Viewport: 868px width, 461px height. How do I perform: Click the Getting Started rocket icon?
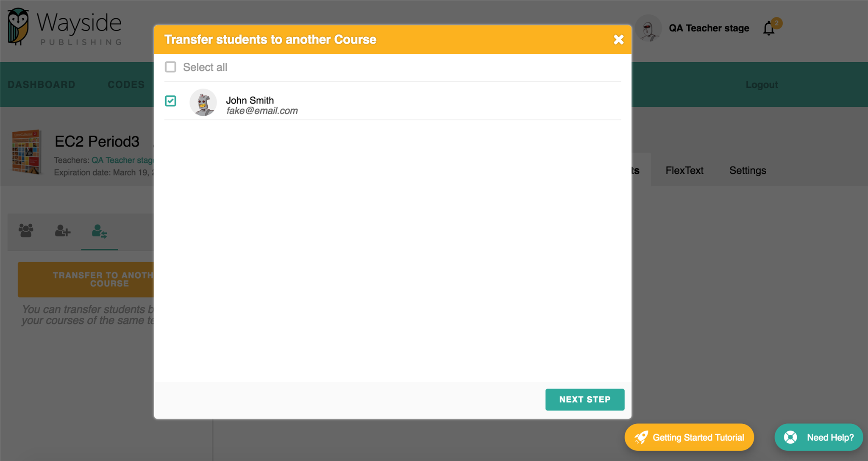coord(641,437)
